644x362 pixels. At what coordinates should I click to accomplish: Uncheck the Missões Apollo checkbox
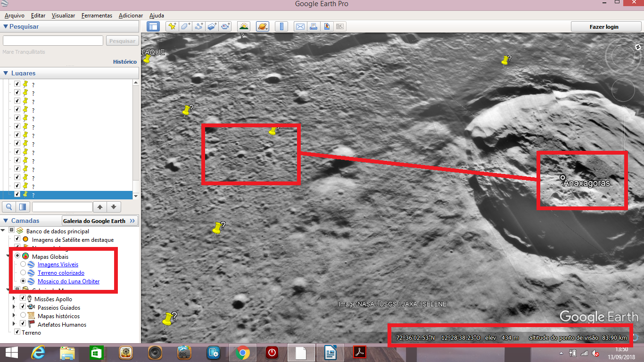23,299
